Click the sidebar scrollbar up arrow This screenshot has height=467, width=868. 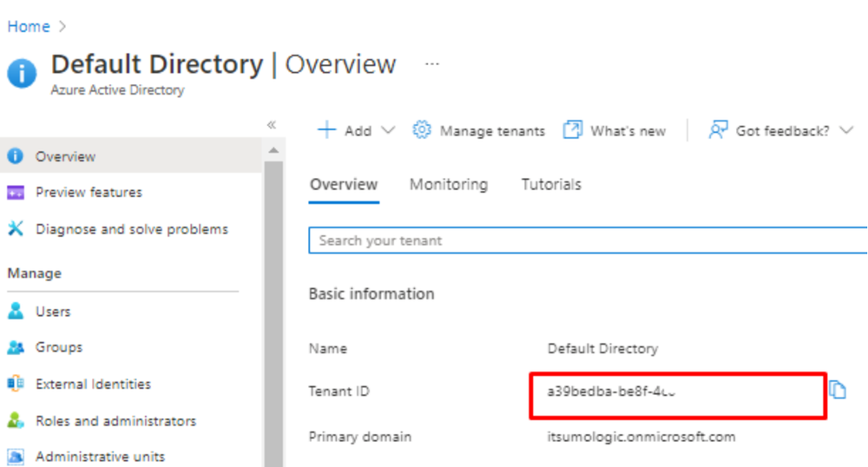coord(273,152)
